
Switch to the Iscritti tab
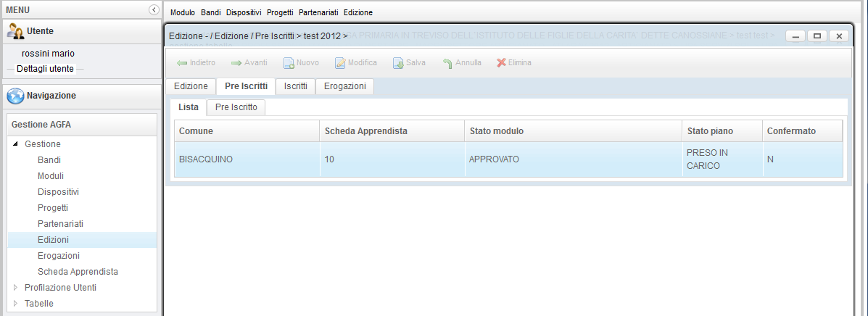click(x=295, y=86)
